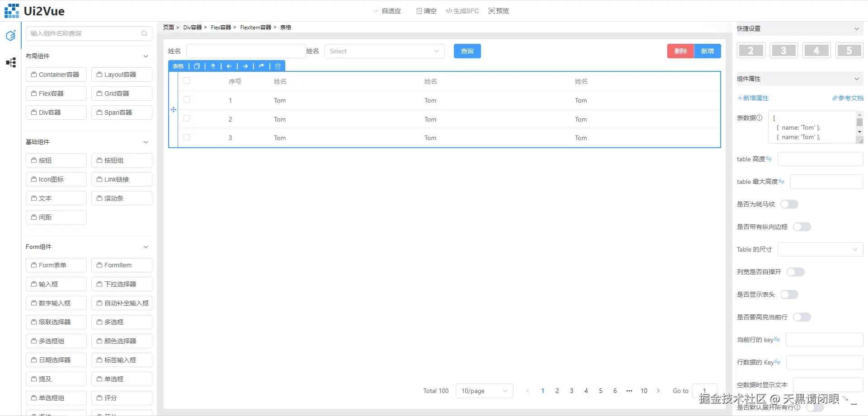Select the 2-column quick layout
This screenshot has width=868, height=416.
[x=751, y=51]
